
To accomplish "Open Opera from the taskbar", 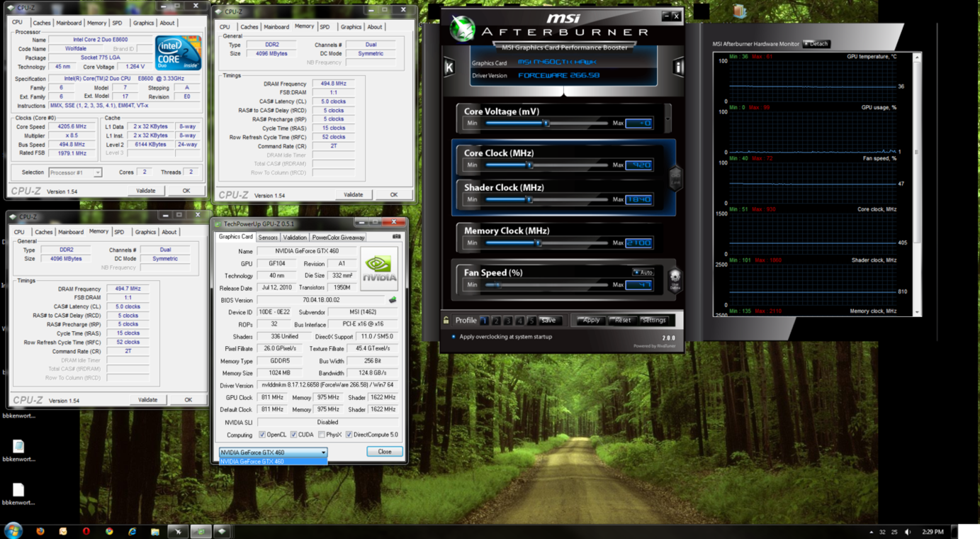I will [86, 531].
